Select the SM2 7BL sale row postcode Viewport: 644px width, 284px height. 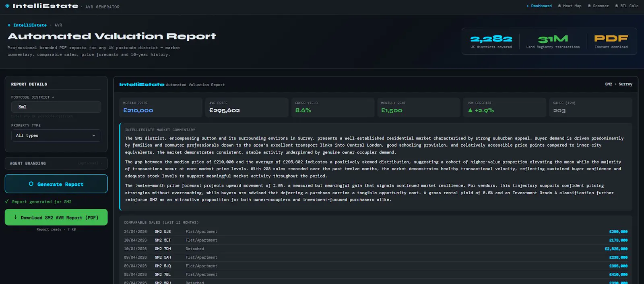pyautogui.click(x=163, y=274)
